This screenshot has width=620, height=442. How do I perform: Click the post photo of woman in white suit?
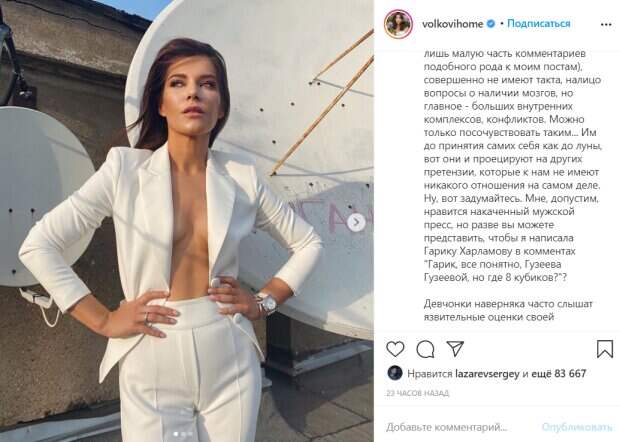[x=187, y=221]
